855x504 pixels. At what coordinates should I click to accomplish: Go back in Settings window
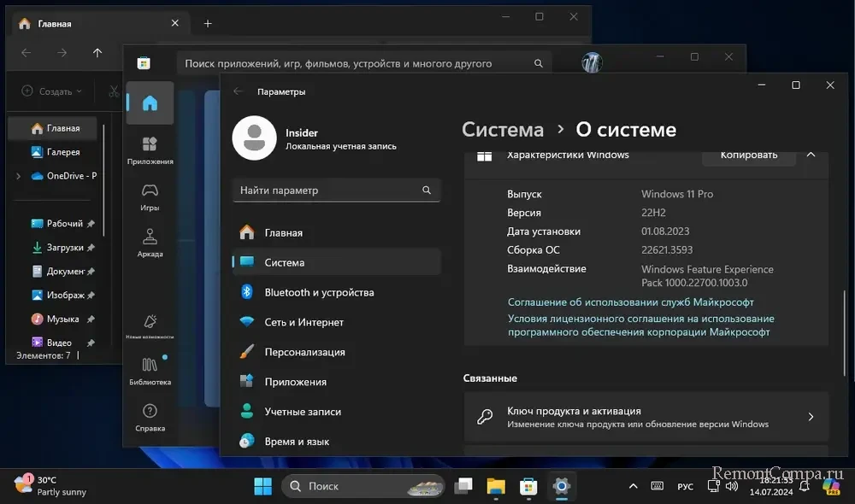coord(238,91)
